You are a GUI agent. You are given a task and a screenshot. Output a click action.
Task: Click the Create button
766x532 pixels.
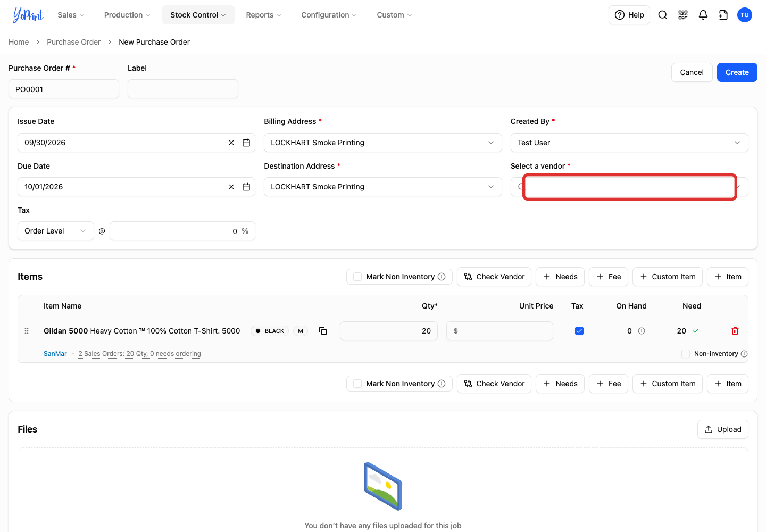coord(737,72)
